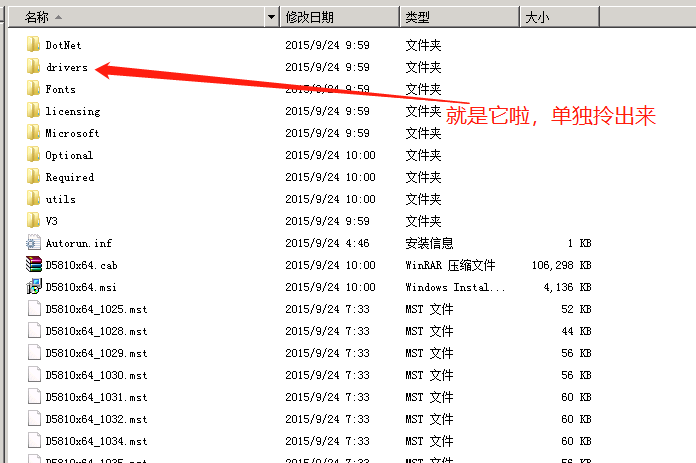Select the file name utils
Viewport: 696px width, 463px height.
click(x=60, y=199)
